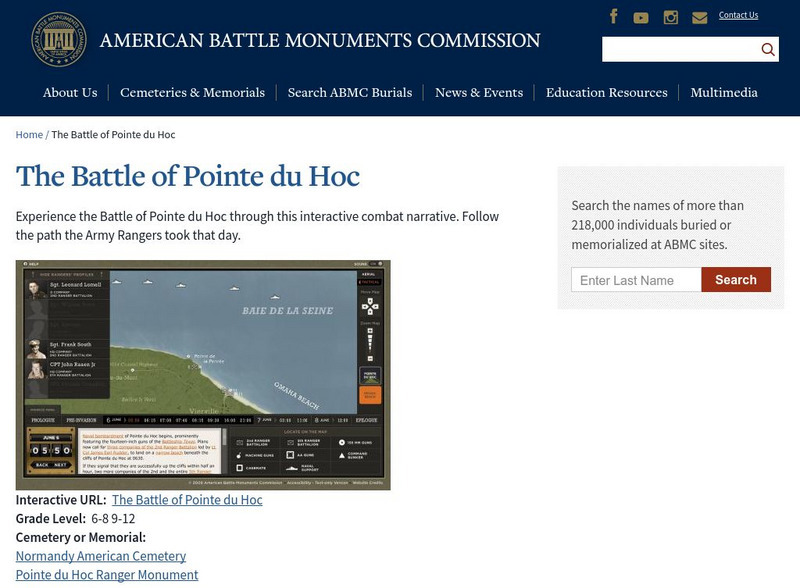
Task: Open the About Us menu
Action: (x=70, y=93)
